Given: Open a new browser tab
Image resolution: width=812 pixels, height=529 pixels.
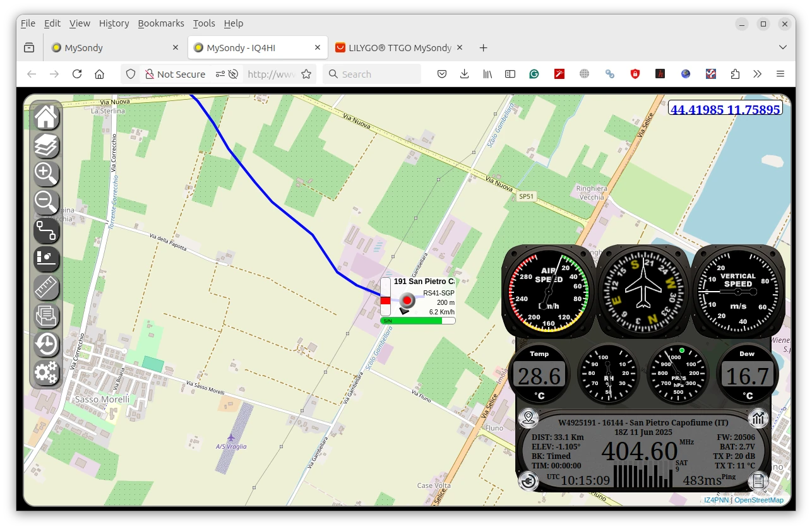Looking at the screenshot, I should (483, 48).
